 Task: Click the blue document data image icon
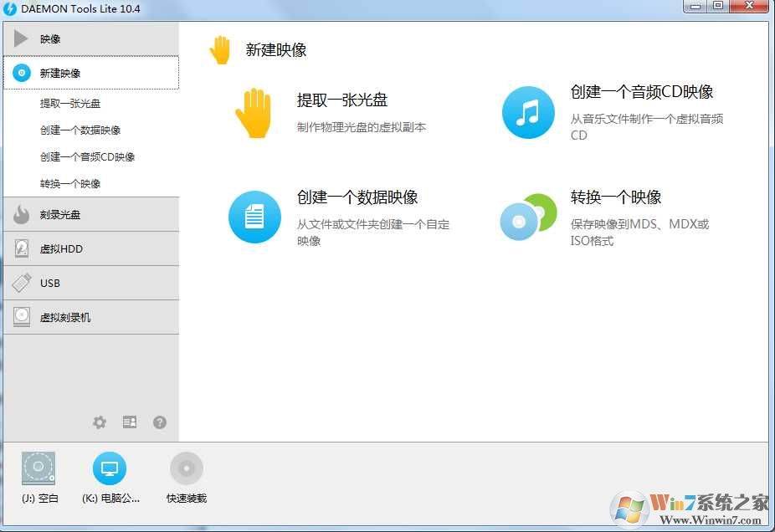254,217
